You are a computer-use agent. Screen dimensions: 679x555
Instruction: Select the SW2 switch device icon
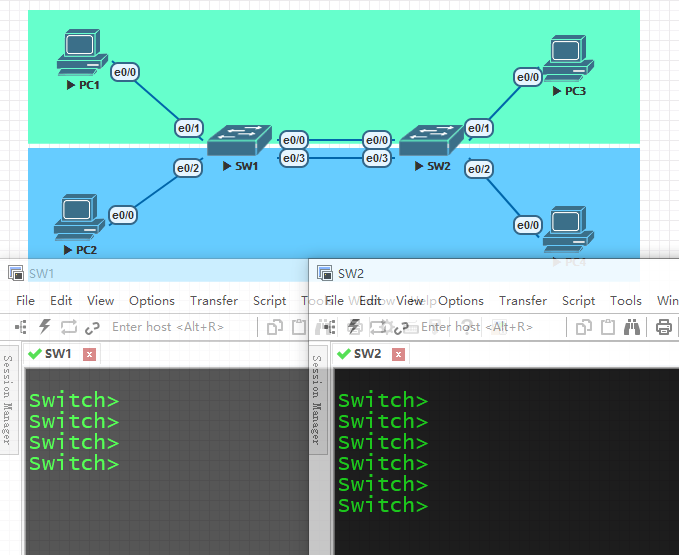tap(431, 140)
